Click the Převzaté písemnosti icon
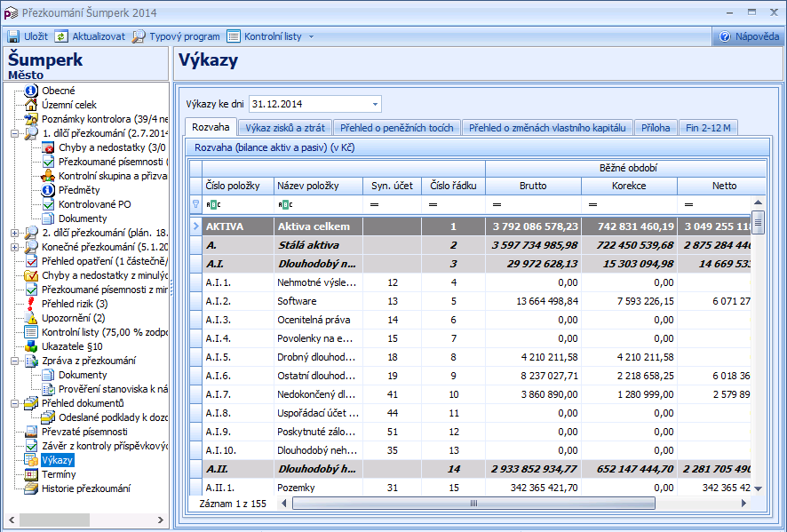The height and width of the screenshot is (532, 787). pos(31,432)
